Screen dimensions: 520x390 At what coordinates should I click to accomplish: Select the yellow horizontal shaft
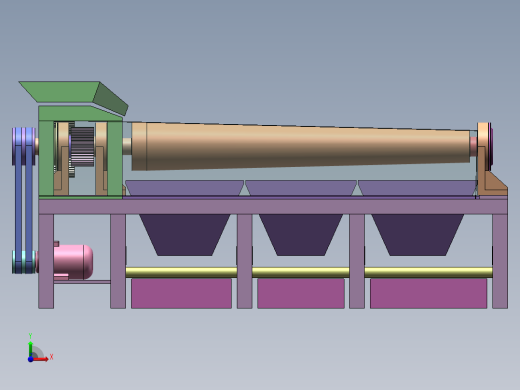coord(309,272)
